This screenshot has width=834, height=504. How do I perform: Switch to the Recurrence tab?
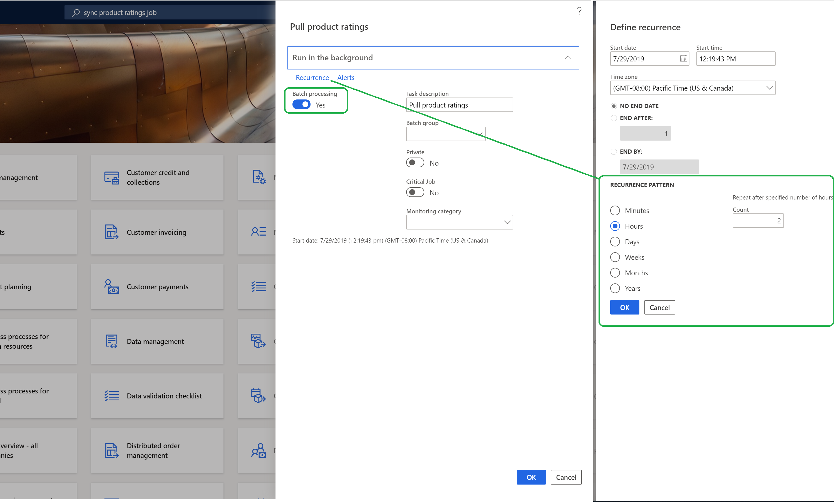(x=312, y=77)
